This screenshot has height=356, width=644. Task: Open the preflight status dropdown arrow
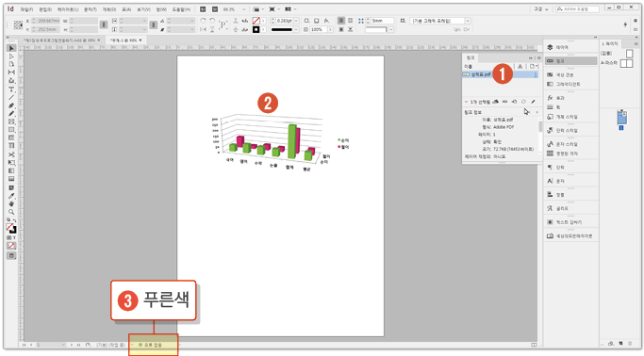tap(180, 345)
